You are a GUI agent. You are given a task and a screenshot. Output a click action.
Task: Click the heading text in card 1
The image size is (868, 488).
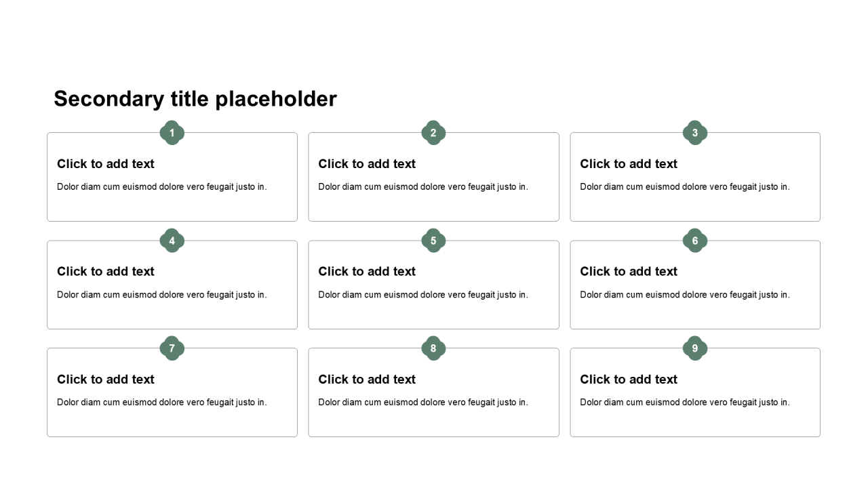tap(106, 164)
